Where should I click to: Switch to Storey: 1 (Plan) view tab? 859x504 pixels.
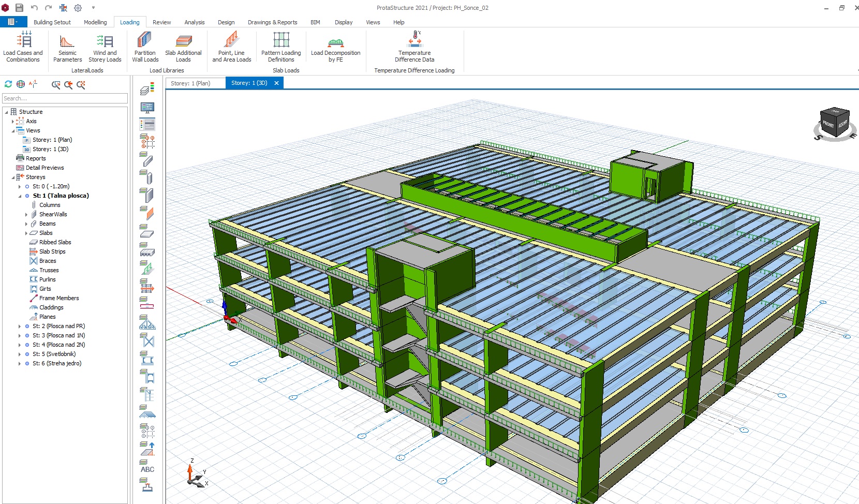click(191, 83)
